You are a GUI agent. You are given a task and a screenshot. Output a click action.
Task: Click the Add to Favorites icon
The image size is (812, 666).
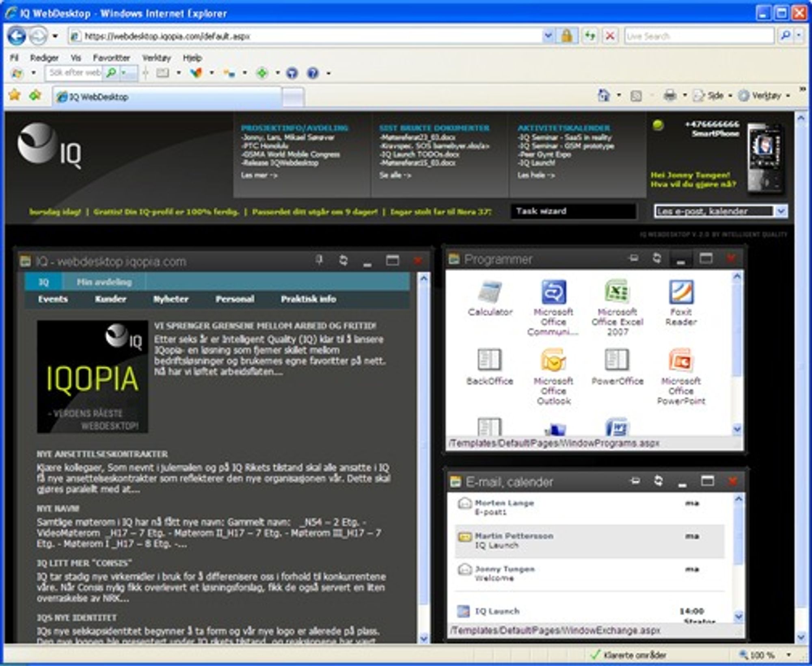point(35,95)
